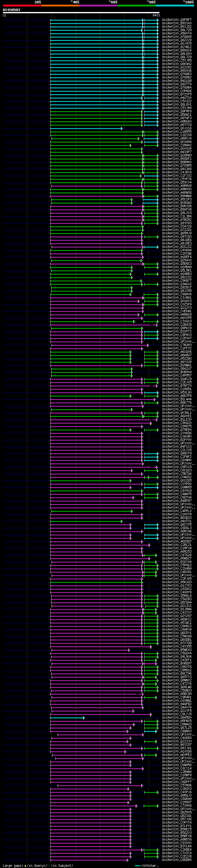
Task: Click the last hit UniRef100_C6DDR4
Action: point(177,860)
